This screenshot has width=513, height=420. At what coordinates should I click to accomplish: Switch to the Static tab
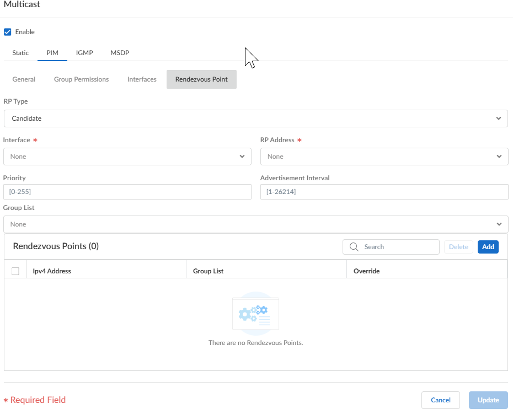pyautogui.click(x=20, y=53)
